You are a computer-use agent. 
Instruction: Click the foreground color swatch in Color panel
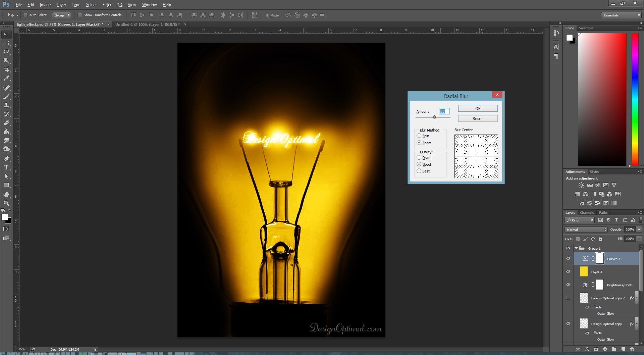pyautogui.click(x=569, y=38)
